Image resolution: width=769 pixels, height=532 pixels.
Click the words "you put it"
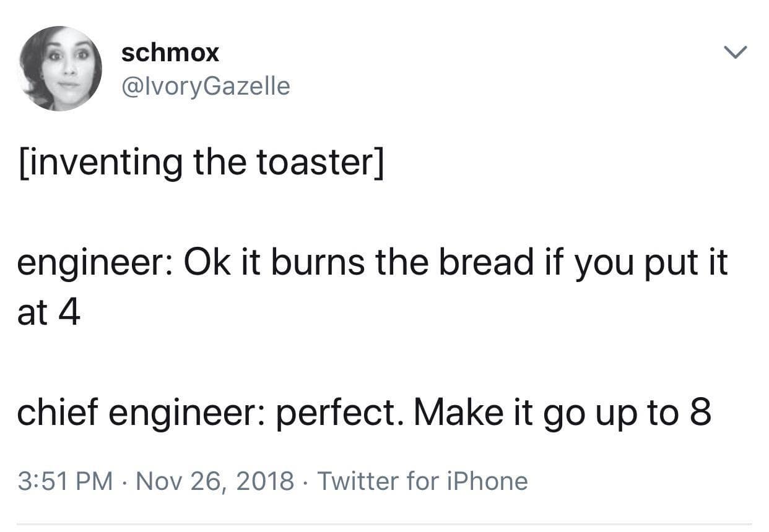(651, 262)
